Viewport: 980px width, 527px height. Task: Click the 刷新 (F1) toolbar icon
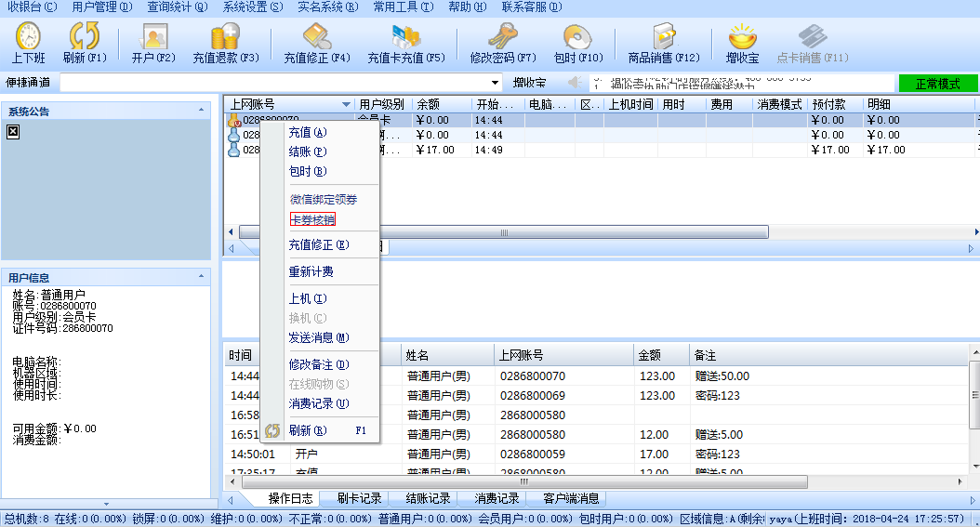85,35
